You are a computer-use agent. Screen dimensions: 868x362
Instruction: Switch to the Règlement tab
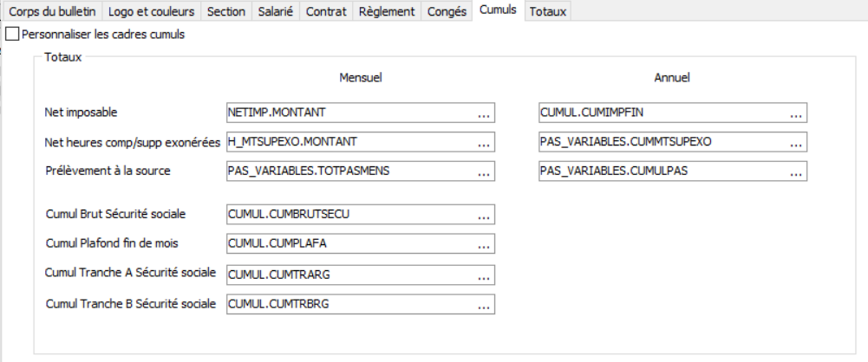pyautogui.click(x=388, y=11)
